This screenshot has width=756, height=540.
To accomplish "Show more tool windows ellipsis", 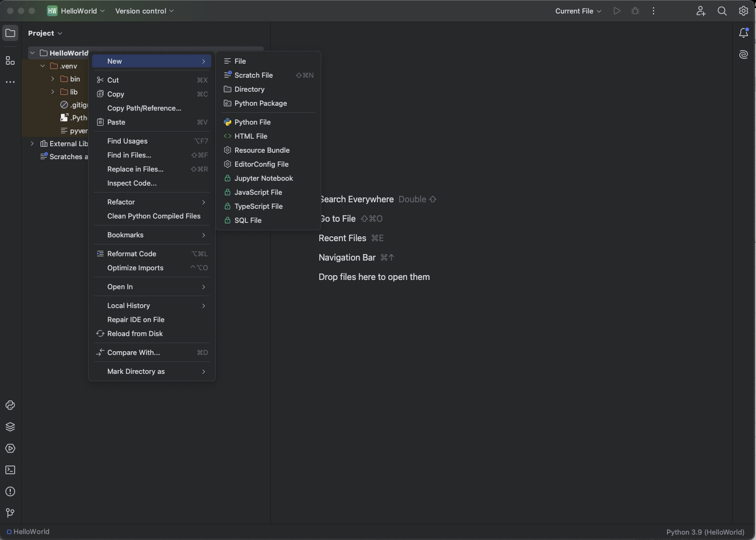I will point(10,82).
